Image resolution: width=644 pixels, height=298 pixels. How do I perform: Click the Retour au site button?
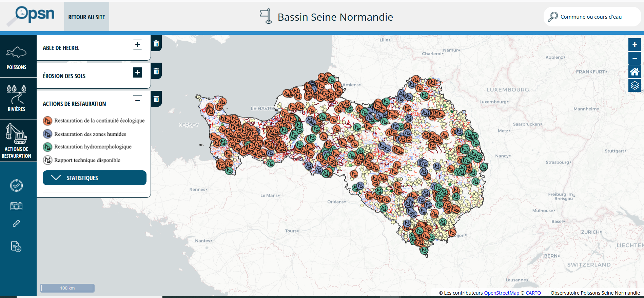tap(86, 17)
